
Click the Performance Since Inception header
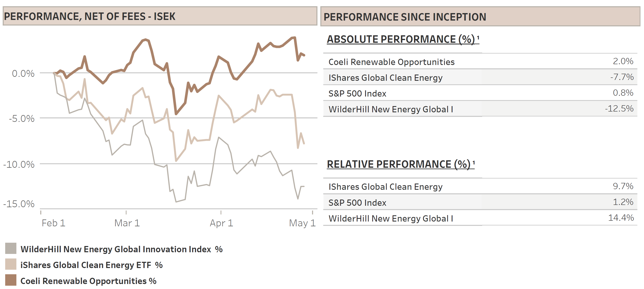(405, 17)
